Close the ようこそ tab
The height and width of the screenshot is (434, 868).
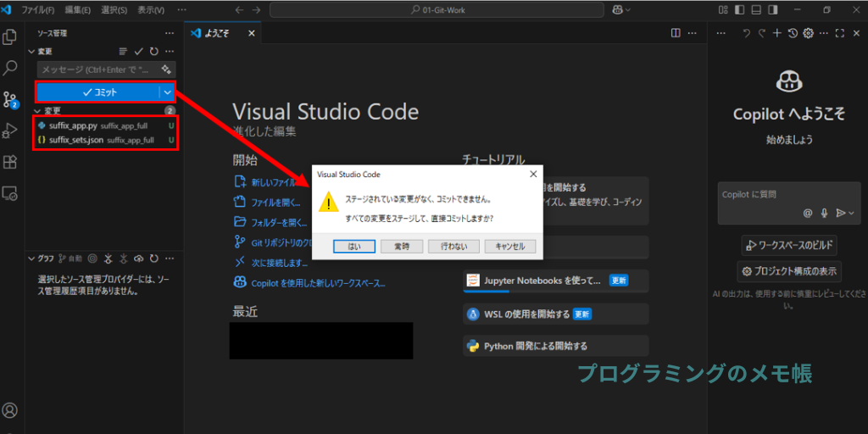[251, 33]
